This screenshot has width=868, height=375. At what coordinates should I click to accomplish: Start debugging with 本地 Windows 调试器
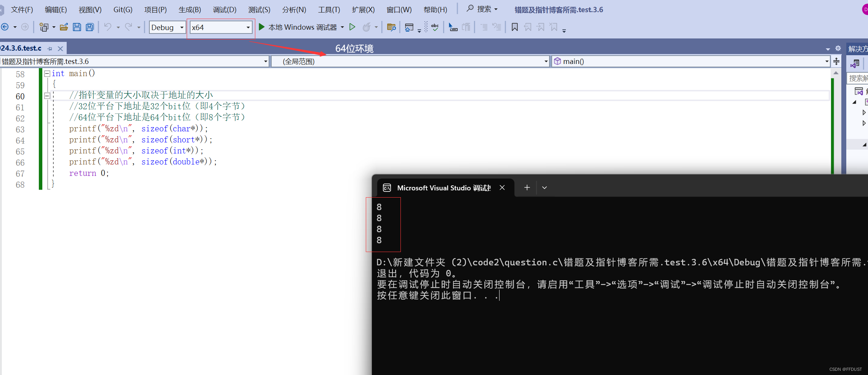pyautogui.click(x=298, y=27)
